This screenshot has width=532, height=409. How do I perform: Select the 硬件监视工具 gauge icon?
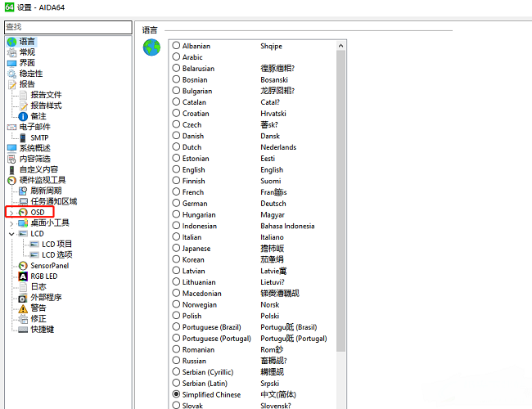tap(11, 180)
